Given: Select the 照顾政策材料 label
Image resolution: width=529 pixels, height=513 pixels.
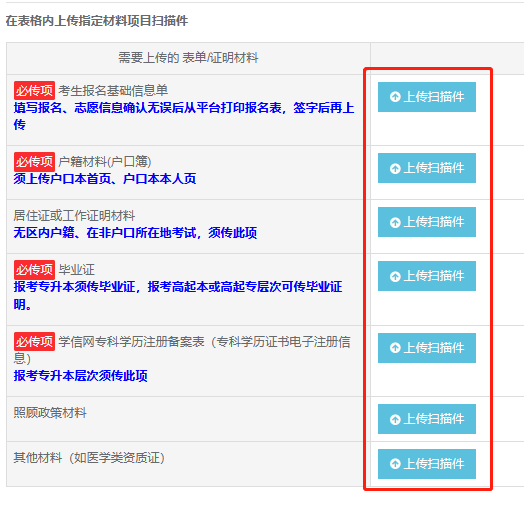Looking at the screenshot, I should click(50, 412).
